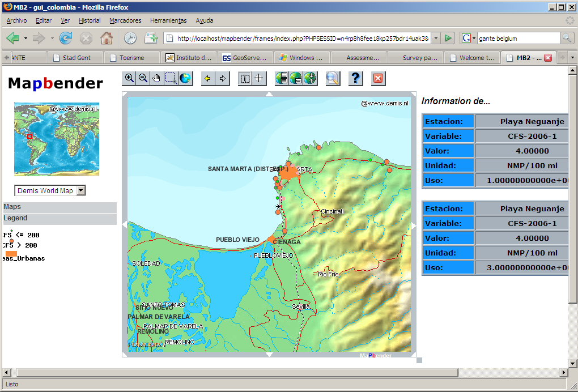This screenshot has height=392, width=578.
Task: Click the red X logout icon
Action: coord(378,78)
